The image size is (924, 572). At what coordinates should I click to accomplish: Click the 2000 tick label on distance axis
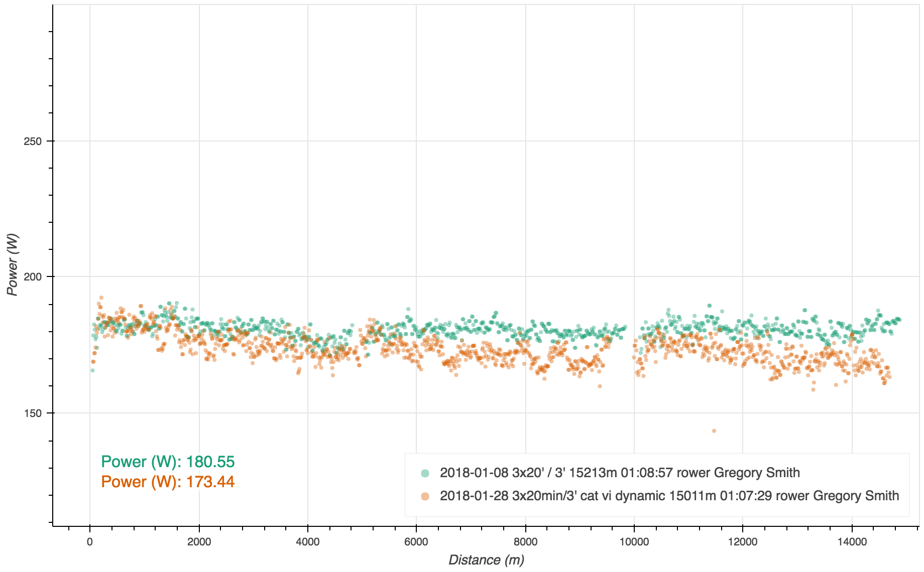point(199,542)
